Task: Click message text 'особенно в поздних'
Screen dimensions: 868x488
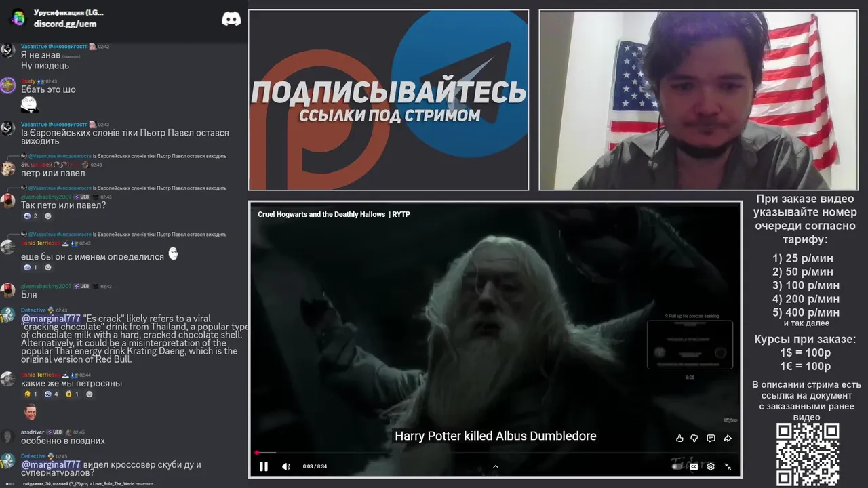Action: (63, 441)
